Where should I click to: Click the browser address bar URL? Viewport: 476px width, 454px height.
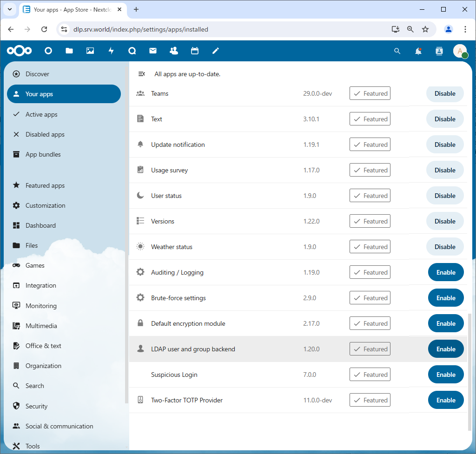click(x=141, y=29)
